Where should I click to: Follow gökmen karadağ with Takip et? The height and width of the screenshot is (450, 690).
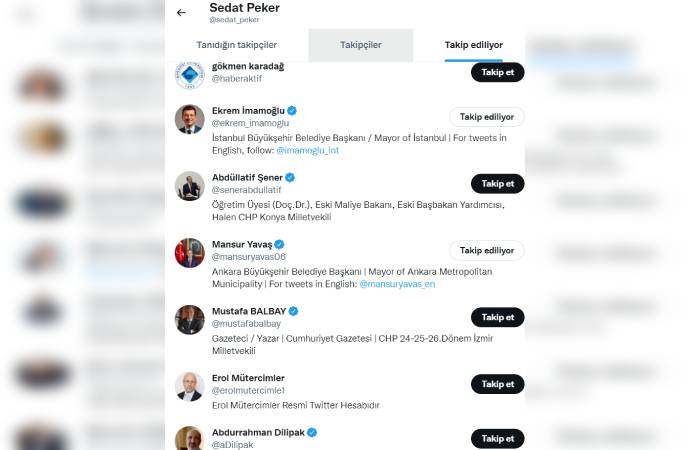497,72
